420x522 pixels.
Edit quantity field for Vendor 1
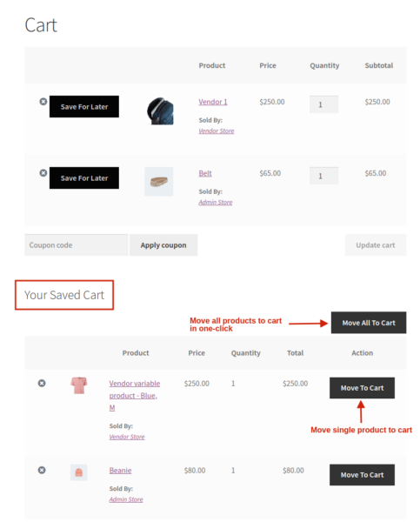pyautogui.click(x=323, y=104)
